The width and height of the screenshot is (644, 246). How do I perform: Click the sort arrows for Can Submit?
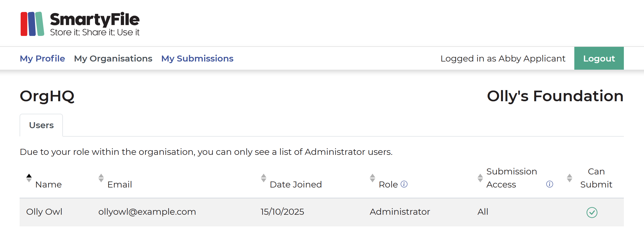569,178
